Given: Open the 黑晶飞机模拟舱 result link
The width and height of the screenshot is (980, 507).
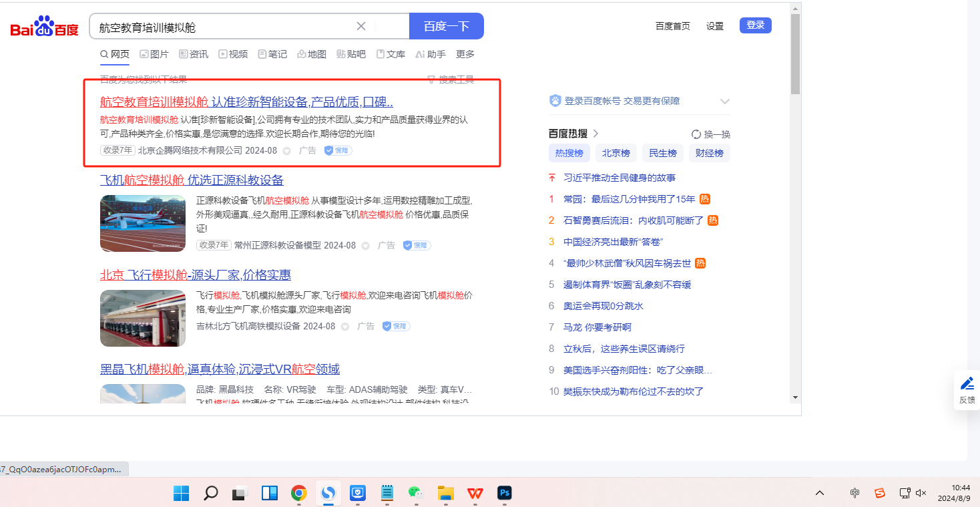Looking at the screenshot, I should pos(220,369).
